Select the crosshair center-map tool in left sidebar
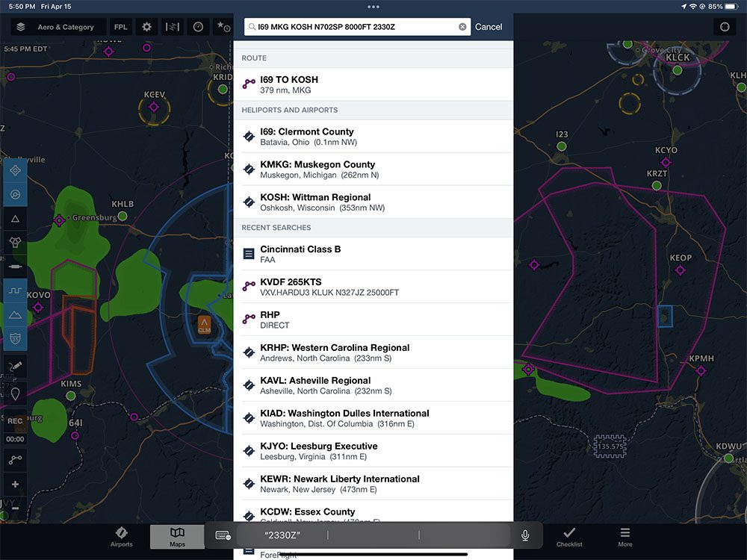The image size is (747, 560). [15, 169]
